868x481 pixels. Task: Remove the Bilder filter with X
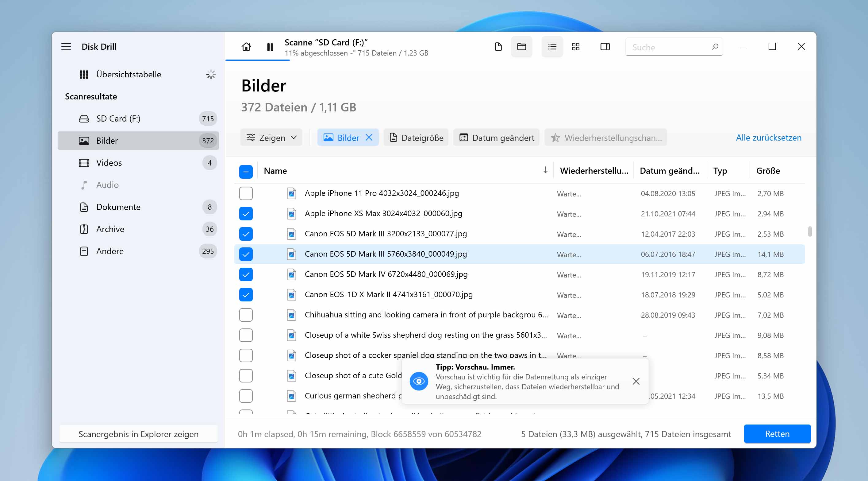[x=369, y=138]
